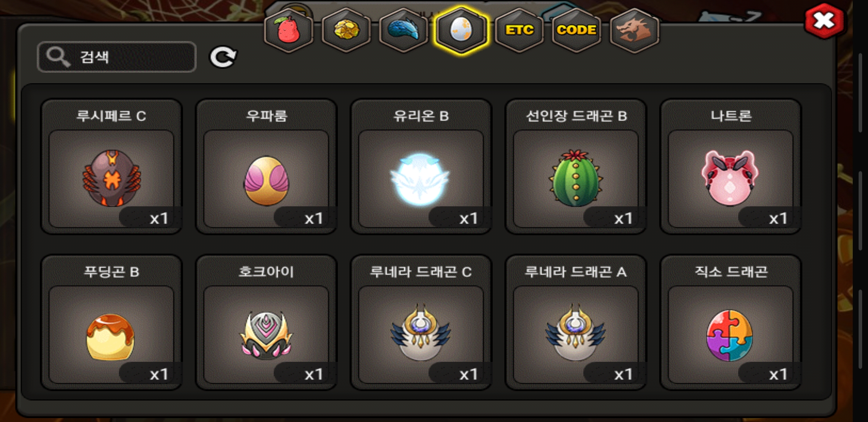Select the highlighted egg category tab
The height and width of the screenshot is (422, 868).
[461, 30]
